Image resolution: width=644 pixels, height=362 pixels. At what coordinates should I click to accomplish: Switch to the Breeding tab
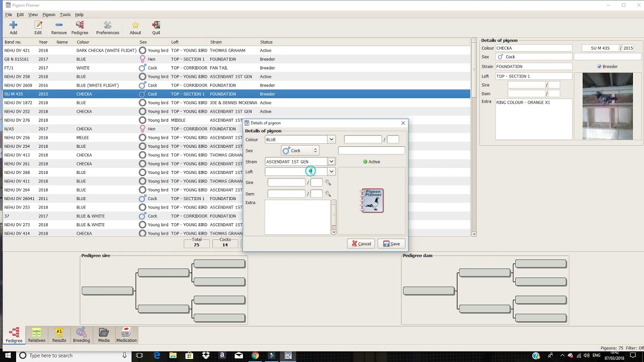pyautogui.click(x=82, y=335)
